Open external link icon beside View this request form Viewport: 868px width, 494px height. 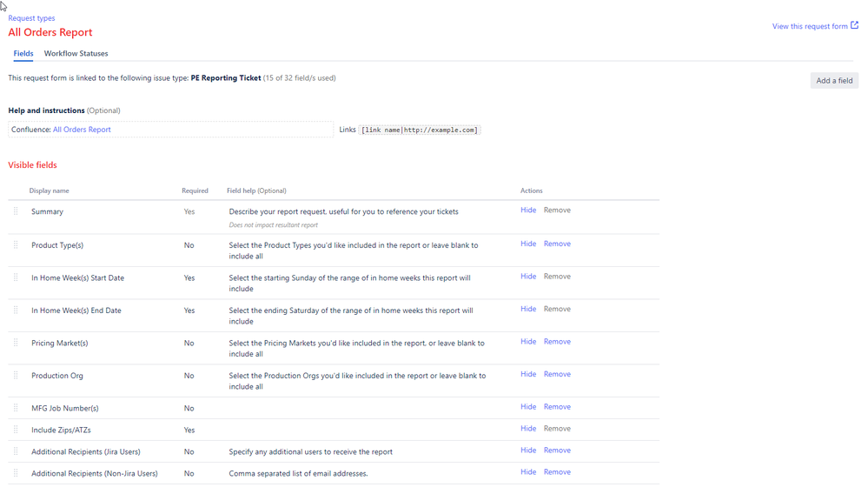pyautogui.click(x=854, y=25)
